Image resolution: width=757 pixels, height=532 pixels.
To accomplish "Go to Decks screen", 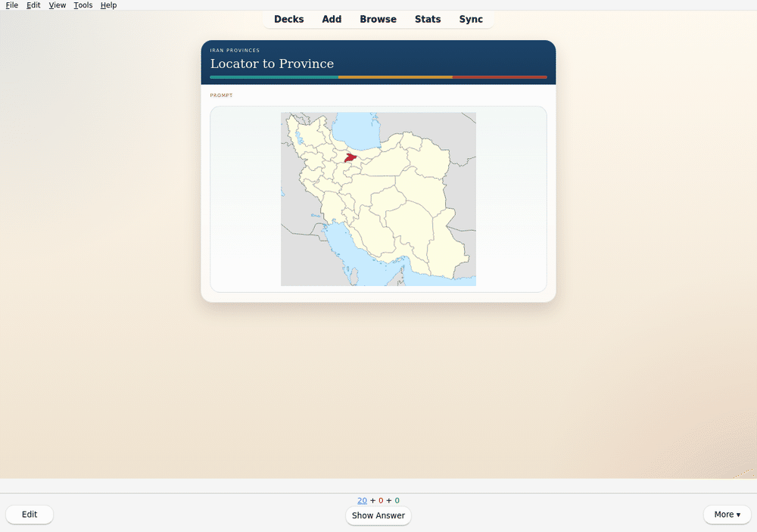I will 288,20.
